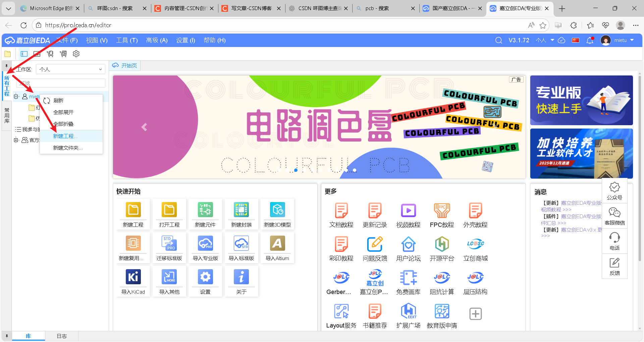Click the 客服微信 icon on the right edge
The width and height of the screenshot is (644, 342).
click(x=615, y=215)
